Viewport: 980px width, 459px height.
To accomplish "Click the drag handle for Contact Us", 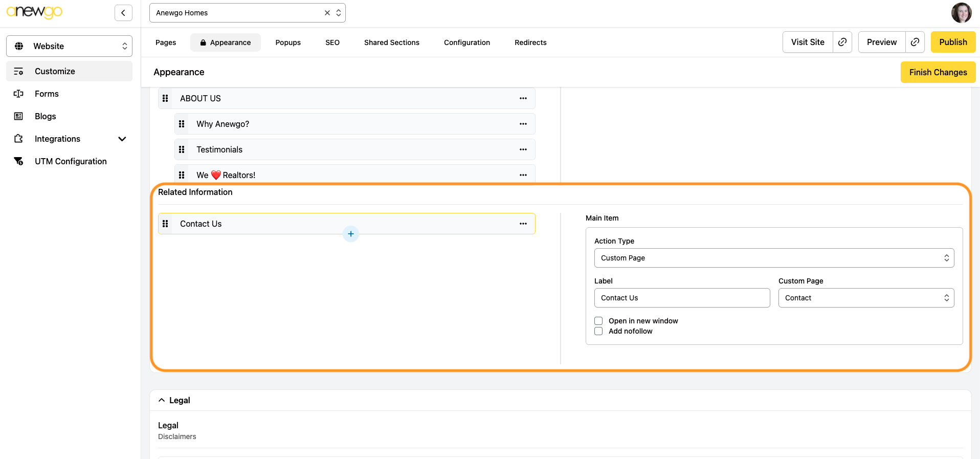I will pos(165,224).
